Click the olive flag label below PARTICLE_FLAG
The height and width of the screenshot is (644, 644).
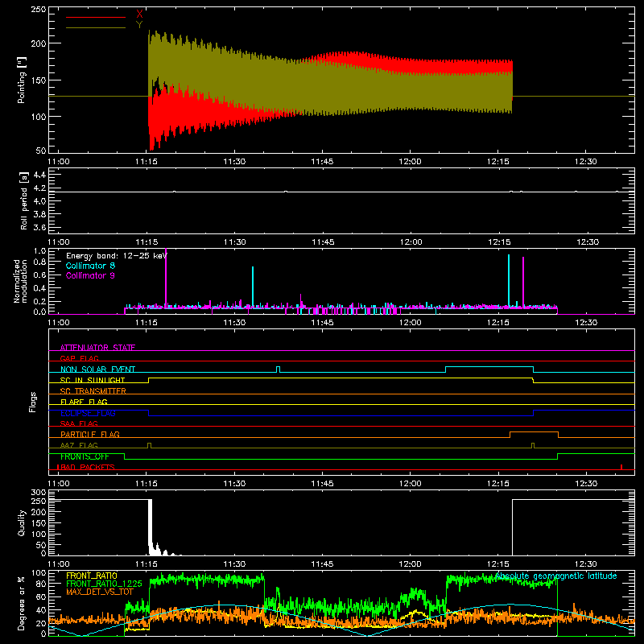pyautogui.click(x=79, y=445)
